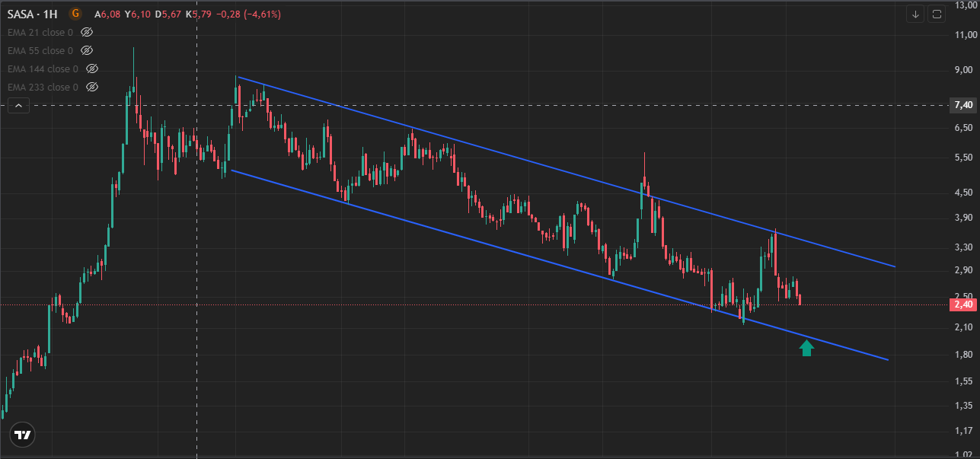Click the orange G badge beside the symbol

(x=75, y=14)
